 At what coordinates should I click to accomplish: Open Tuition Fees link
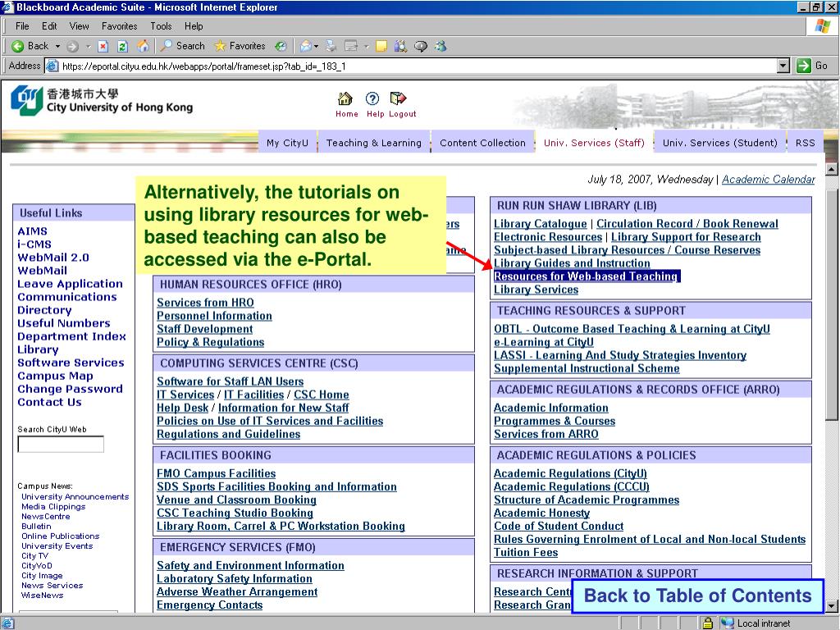point(526,553)
